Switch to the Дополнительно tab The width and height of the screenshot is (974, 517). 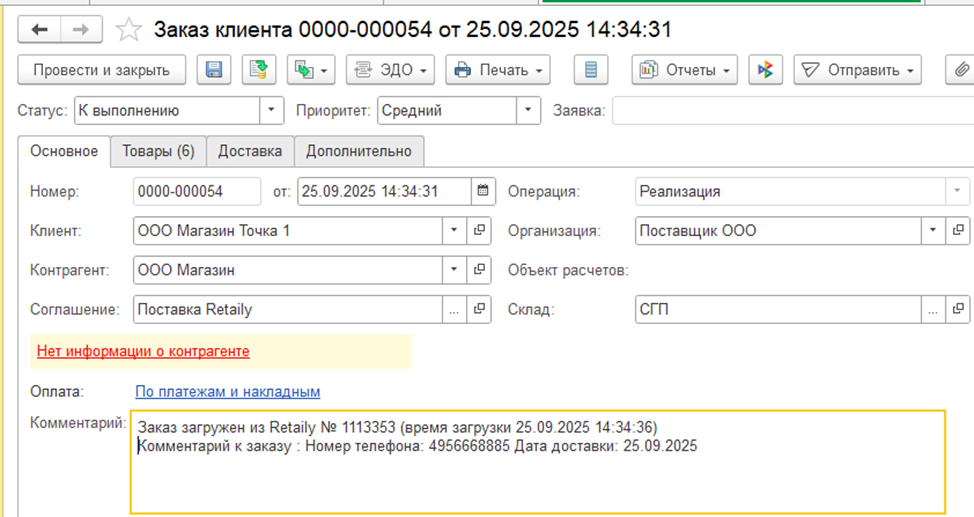[x=358, y=151]
